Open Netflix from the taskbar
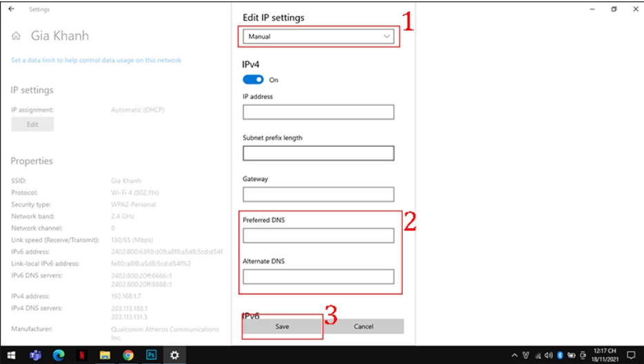The height and width of the screenshot is (364, 644). tap(81, 355)
